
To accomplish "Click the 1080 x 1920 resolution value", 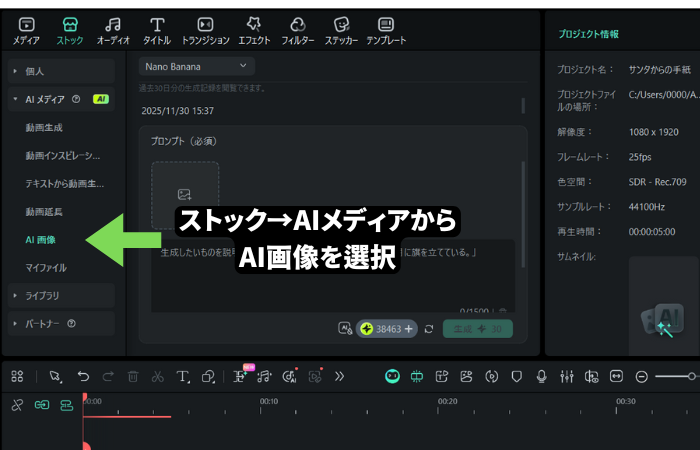I will pyautogui.click(x=654, y=132).
